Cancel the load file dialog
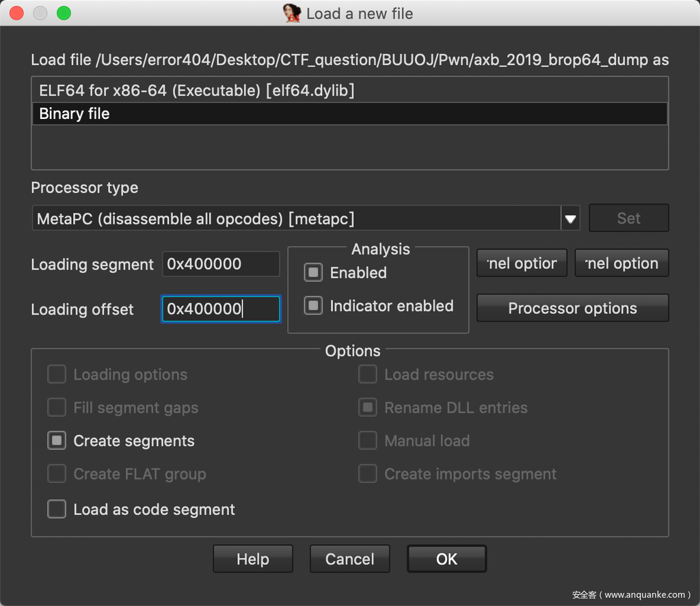 (349, 559)
